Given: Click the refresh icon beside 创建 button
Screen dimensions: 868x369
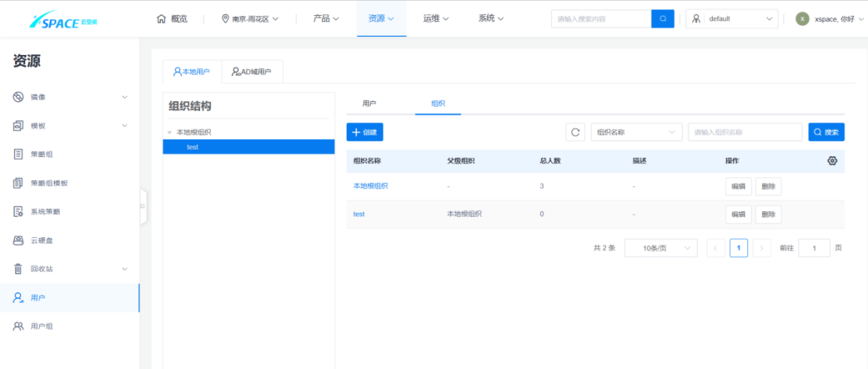Looking at the screenshot, I should coord(576,132).
